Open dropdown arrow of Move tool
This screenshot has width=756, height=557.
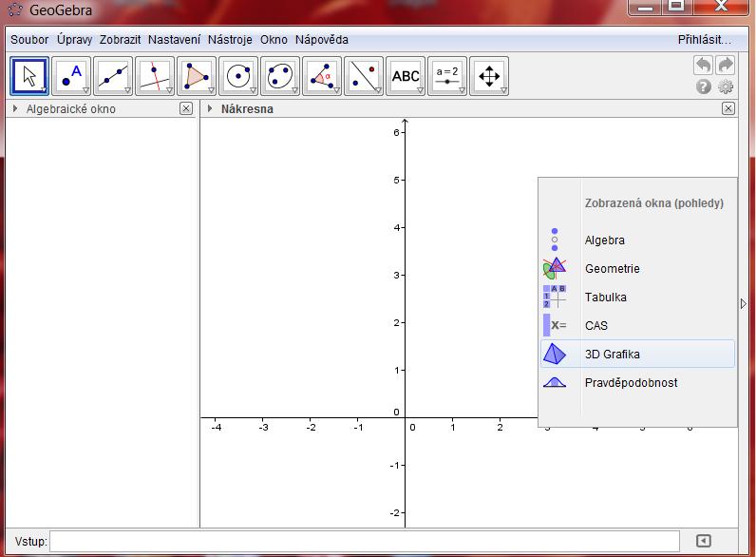(x=44, y=89)
